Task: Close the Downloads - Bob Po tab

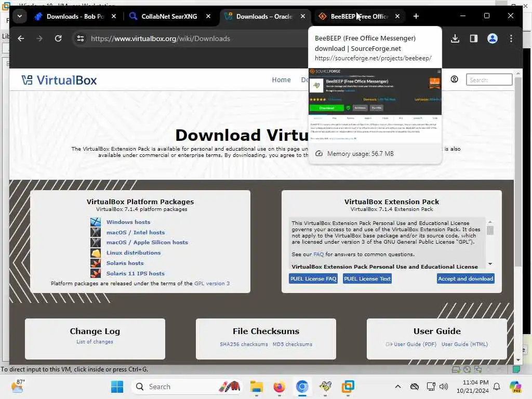Action: click(x=114, y=16)
